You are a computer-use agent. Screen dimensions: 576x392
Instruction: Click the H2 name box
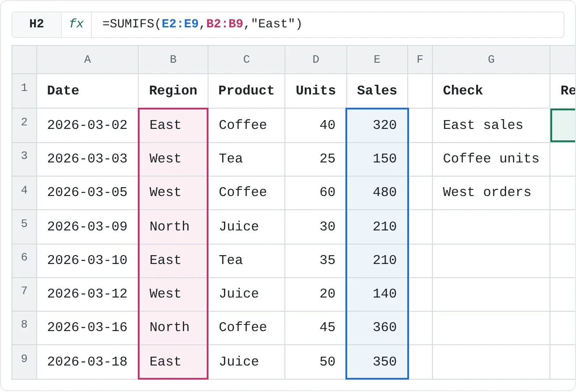click(x=37, y=24)
